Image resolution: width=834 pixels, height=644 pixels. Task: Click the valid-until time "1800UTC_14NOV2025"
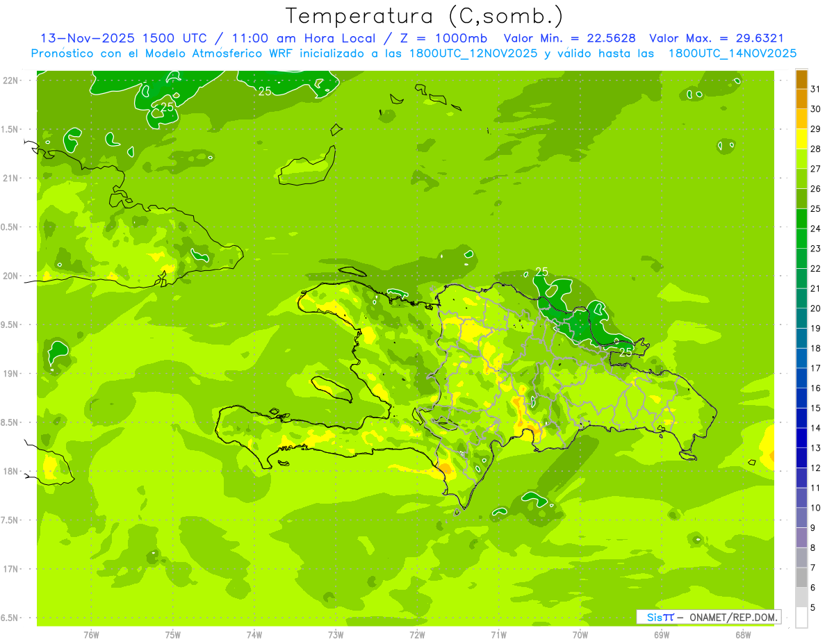pyautogui.click(x=733, y=53)
